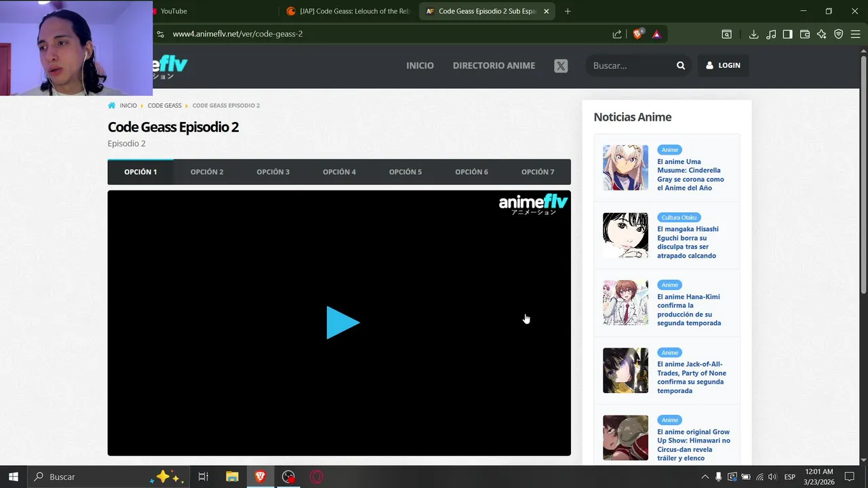Click the LOGIN button
This screenshot has height=488, width=868.
723,66
